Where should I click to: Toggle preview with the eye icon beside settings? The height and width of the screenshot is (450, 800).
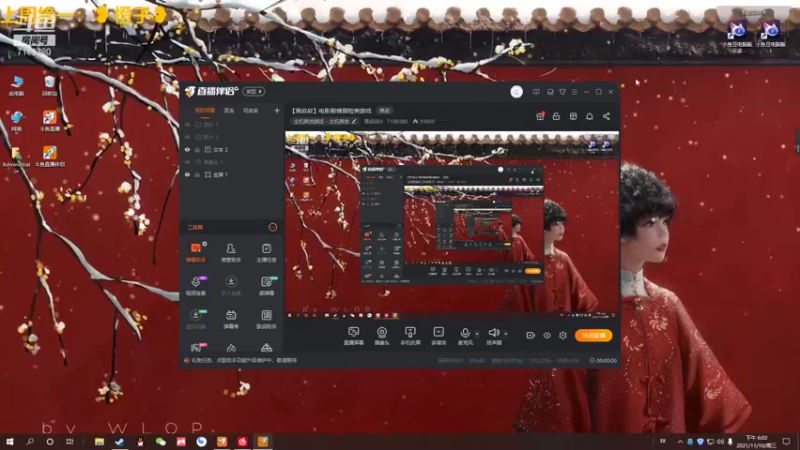[x=546, y=335]
